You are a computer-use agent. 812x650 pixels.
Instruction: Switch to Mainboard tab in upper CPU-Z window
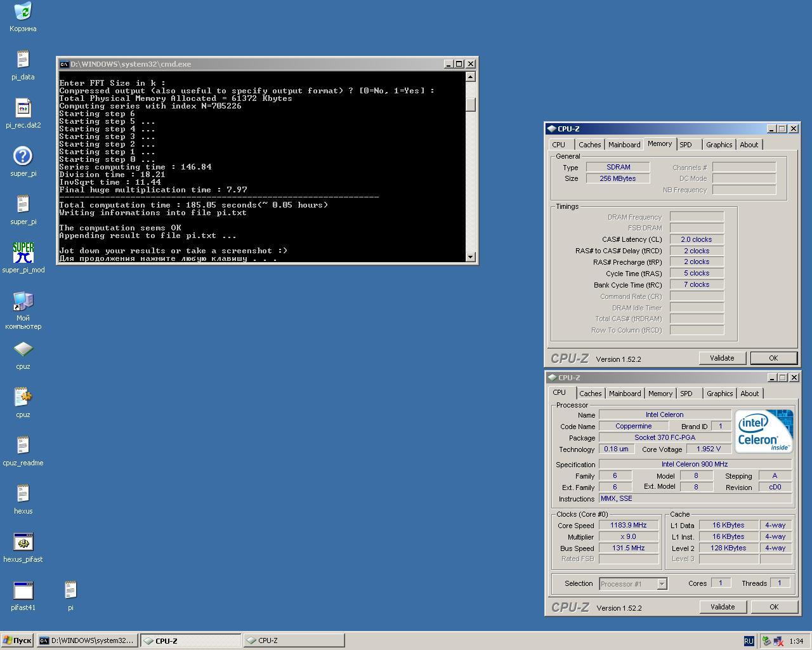click(x=624, y=145)
